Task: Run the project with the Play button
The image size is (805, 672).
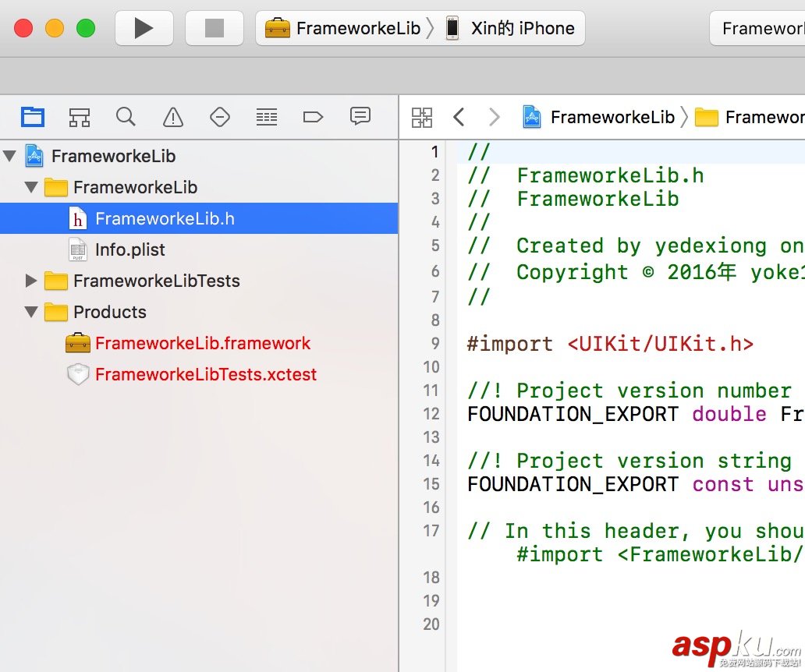Action: [x=144, y=28]
